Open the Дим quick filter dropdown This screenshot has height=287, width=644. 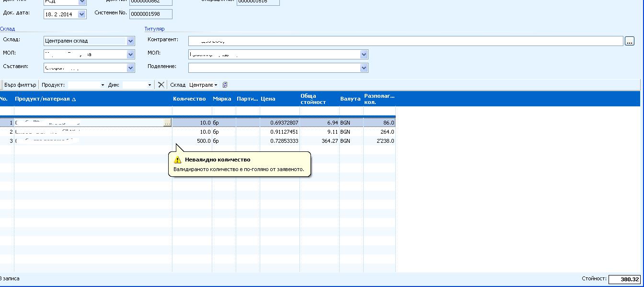click(149, 85)
